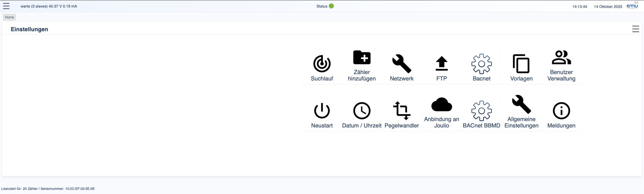Open the Vorlagen templates icon
644x194 pixels.
pos(521,64)
